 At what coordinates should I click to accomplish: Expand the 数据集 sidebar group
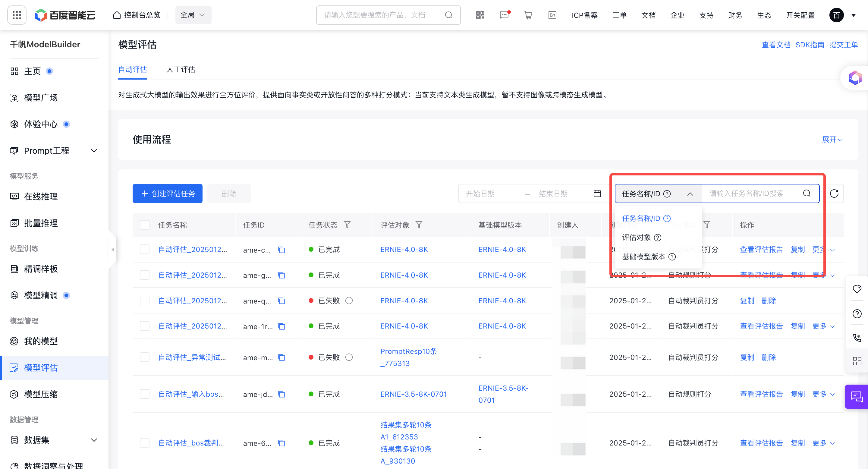coord(94,440)
